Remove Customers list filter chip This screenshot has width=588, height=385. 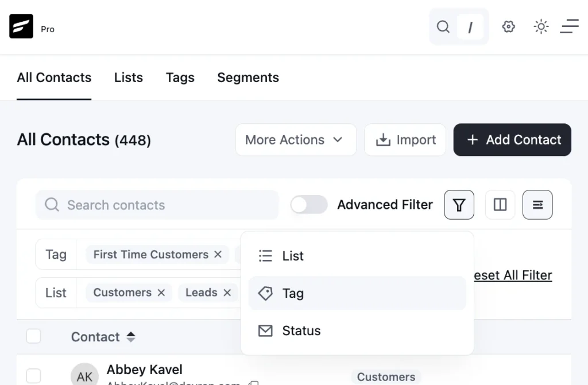pos(161,293)
